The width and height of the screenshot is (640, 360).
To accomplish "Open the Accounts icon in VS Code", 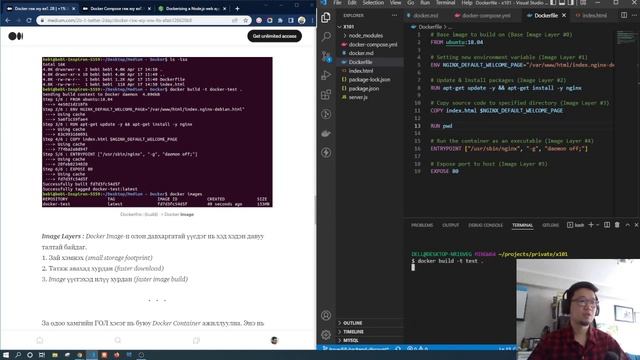I will pyautogui.click(x=326, y=315).
